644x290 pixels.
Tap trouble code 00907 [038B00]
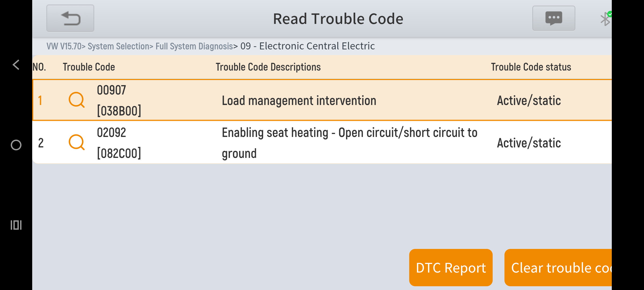[119, 100]
